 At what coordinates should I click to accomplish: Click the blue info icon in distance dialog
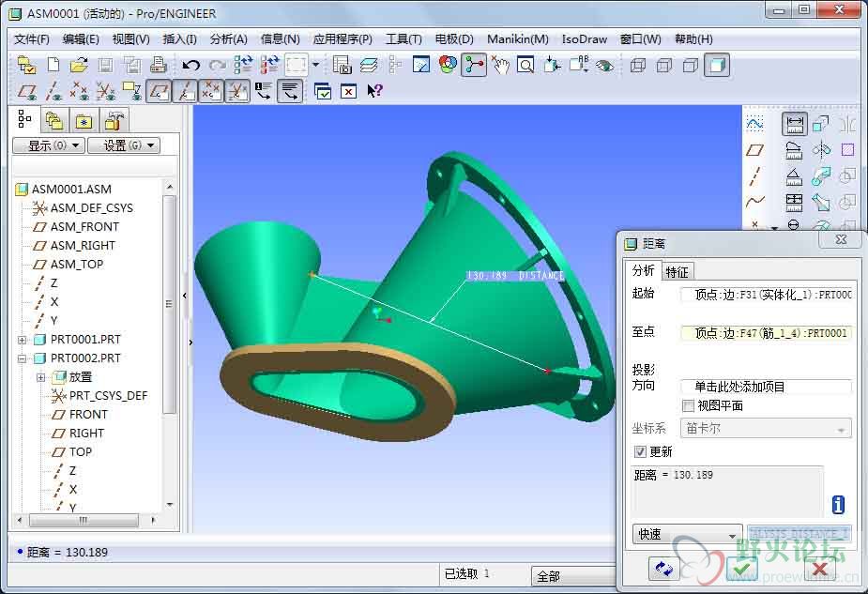838,504
